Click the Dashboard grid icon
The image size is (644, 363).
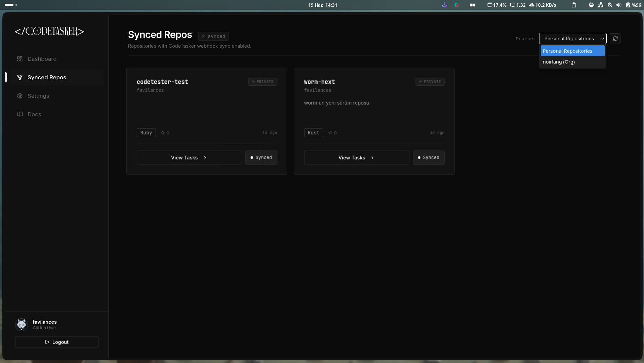(20, 59)
